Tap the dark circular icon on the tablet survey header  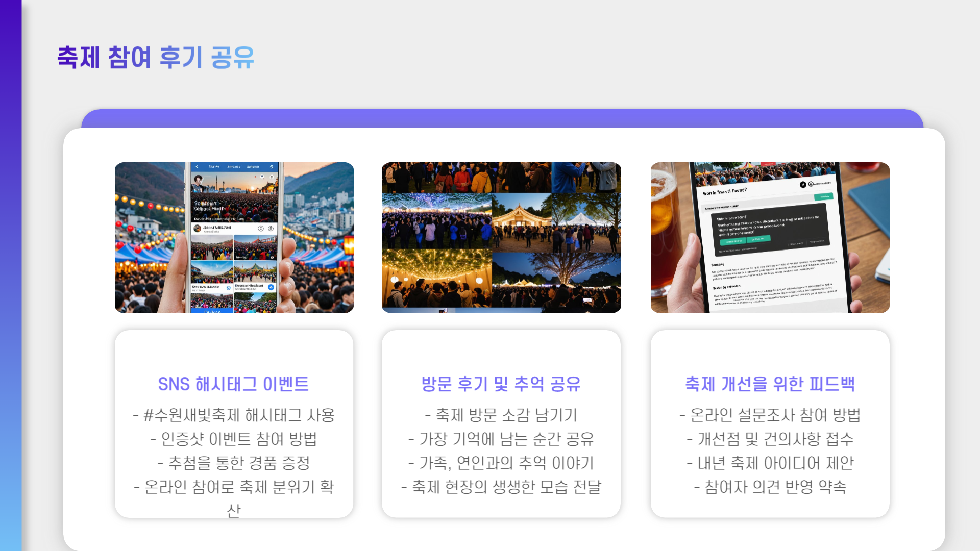(803, 185)
